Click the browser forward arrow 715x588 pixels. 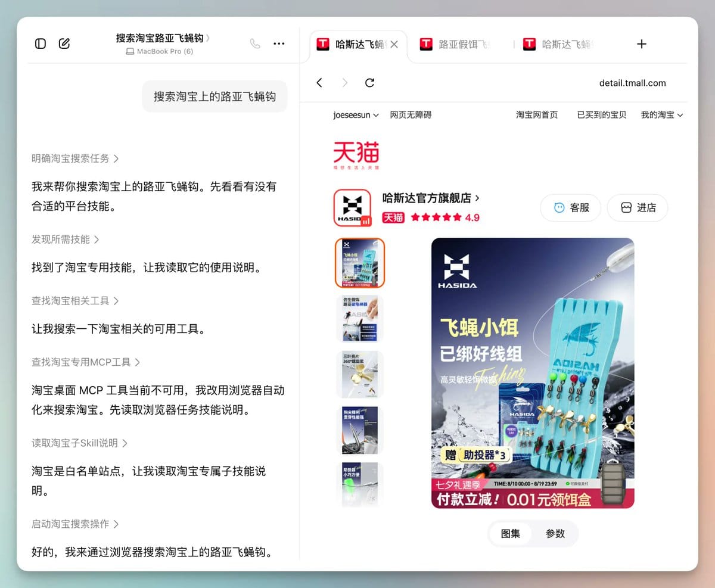pos(344,83)
